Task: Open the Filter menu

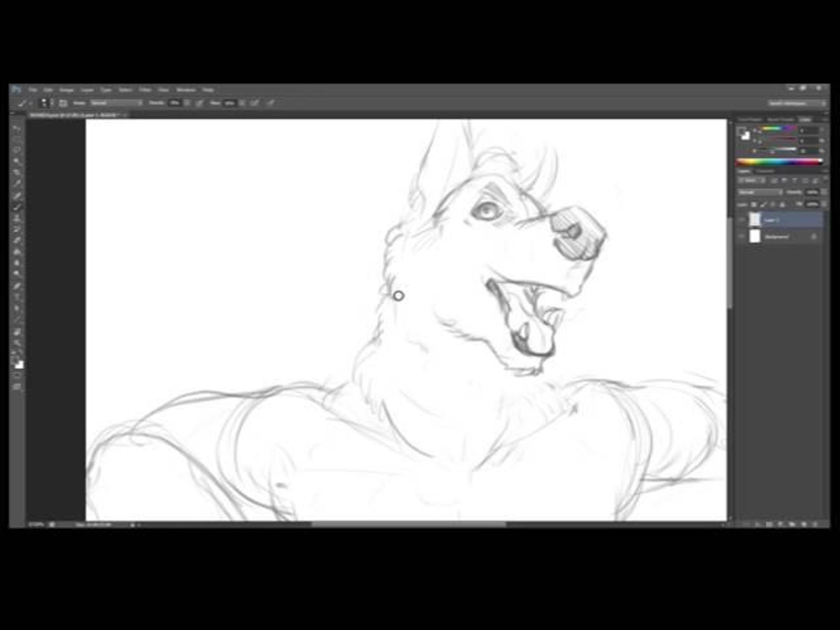Action: 144,90
